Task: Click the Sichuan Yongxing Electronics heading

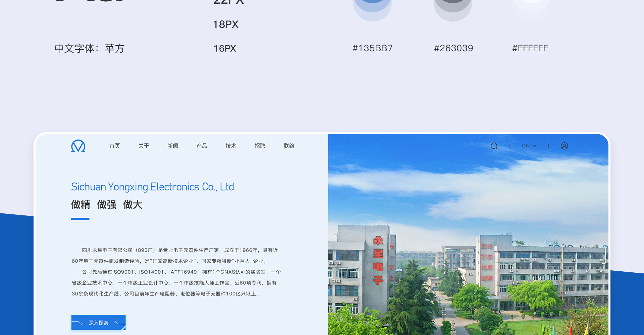Action: (x=152, y=187)
